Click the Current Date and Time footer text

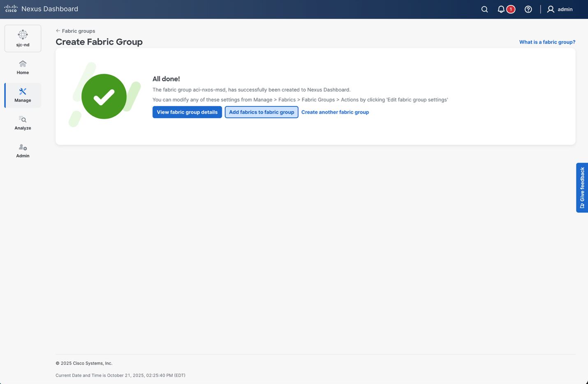[x=120, y=375]
